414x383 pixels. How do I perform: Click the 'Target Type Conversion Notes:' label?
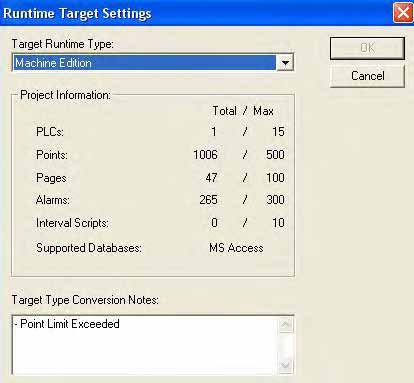point(85,300)
